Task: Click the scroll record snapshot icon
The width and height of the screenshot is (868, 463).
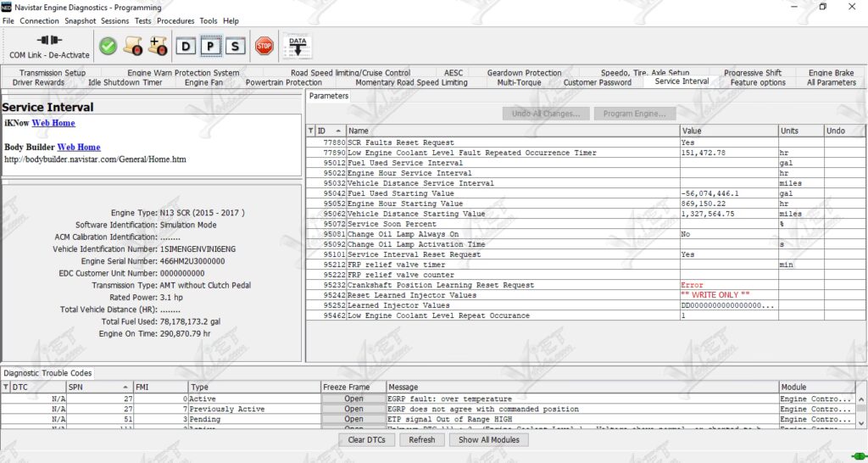Action: pyautogui.click(x=133, y=46)
